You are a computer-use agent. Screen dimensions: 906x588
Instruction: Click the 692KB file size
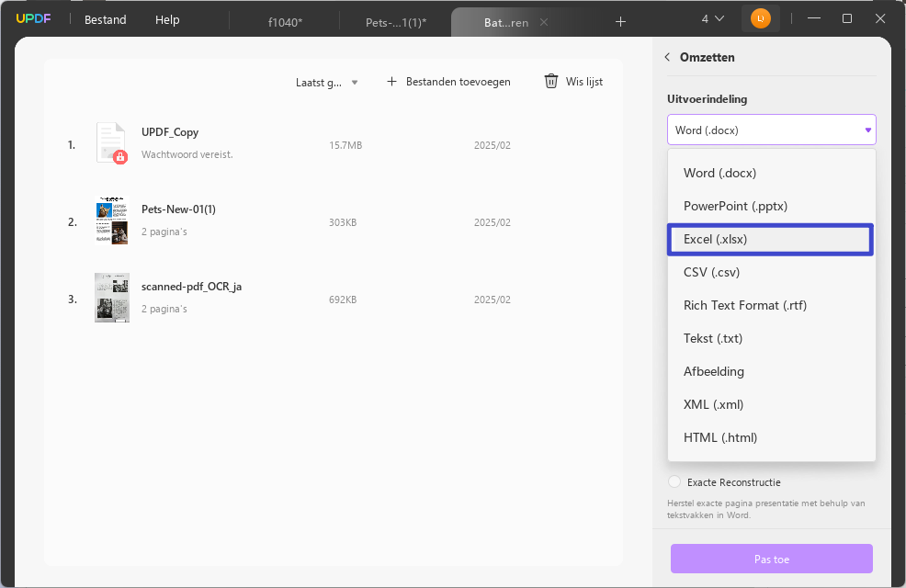point(343,300)
